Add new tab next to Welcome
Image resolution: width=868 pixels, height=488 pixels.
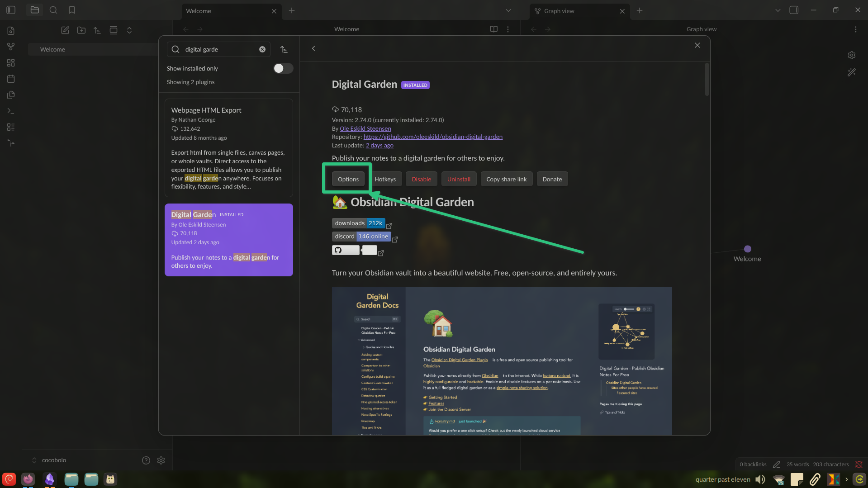point(292,10)
